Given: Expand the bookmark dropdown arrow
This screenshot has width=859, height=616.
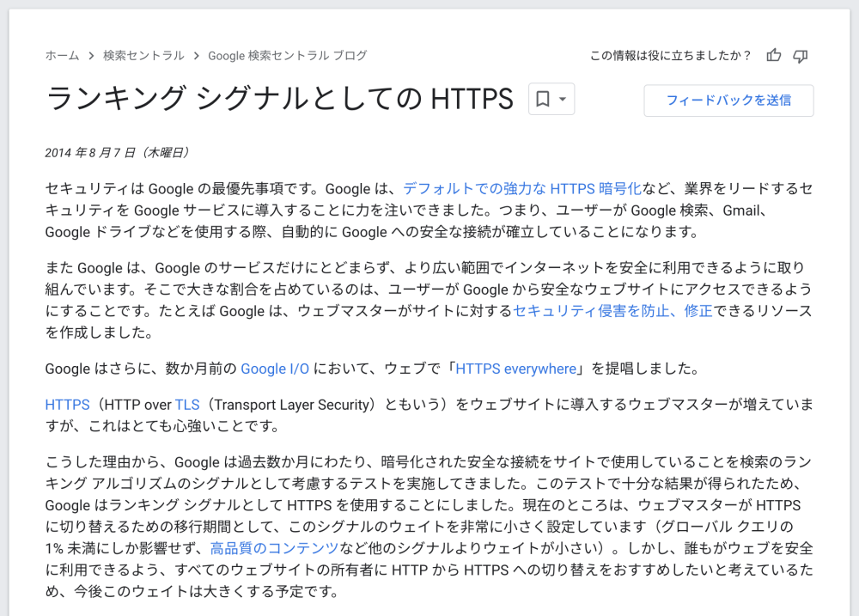Looking at the screenshot, I should (563, 99).
